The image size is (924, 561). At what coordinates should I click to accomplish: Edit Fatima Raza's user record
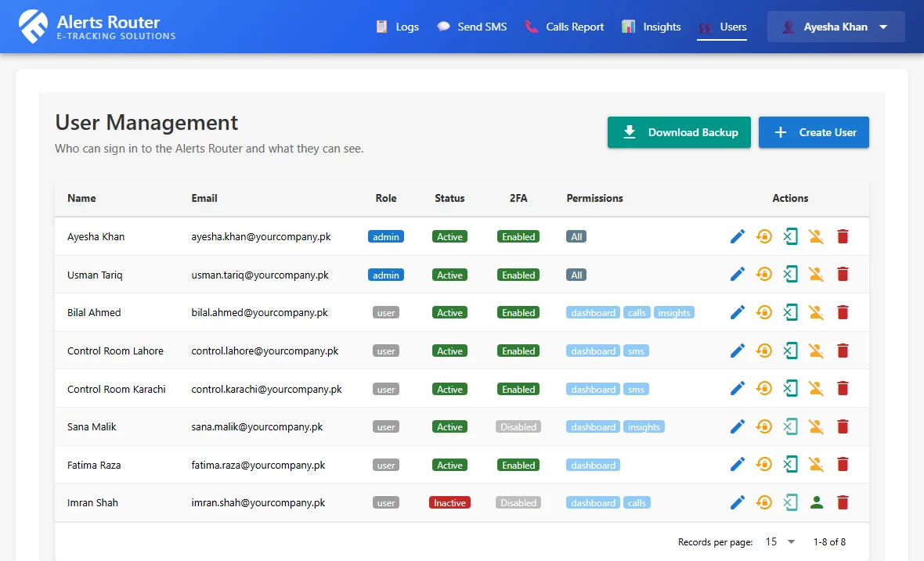(x=737, y=465)
